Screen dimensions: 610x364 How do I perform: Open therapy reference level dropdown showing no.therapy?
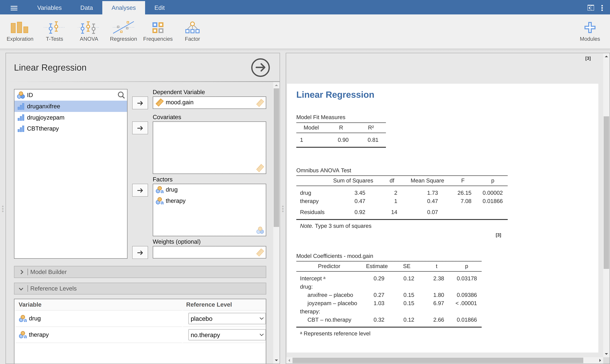[227, 335]
